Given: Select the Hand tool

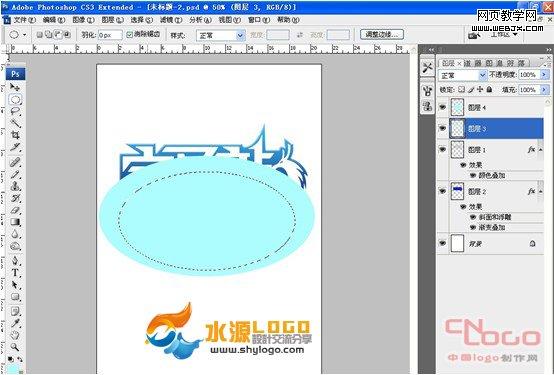Looking at the screenshot, I should pos(15,335).
